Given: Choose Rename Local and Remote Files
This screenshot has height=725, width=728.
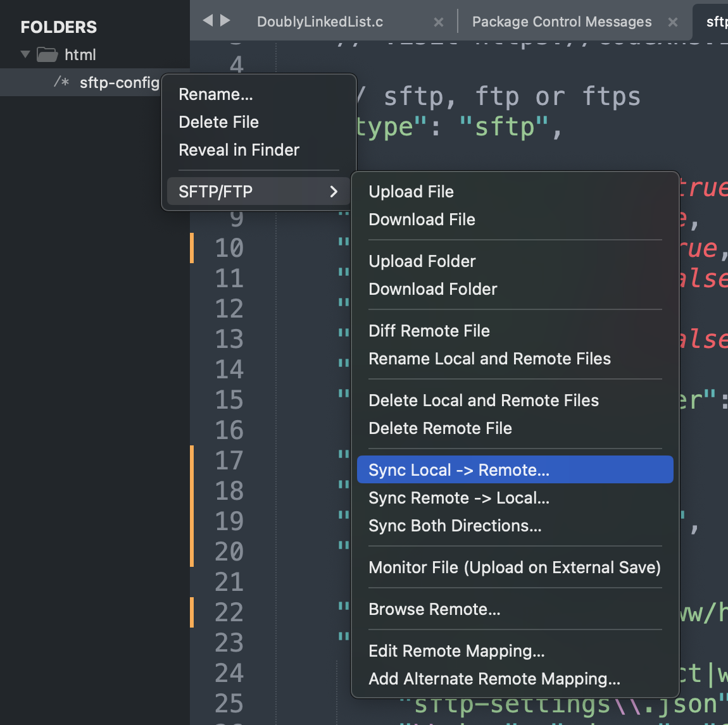Looking at the screenshot, I should point(515,359).
